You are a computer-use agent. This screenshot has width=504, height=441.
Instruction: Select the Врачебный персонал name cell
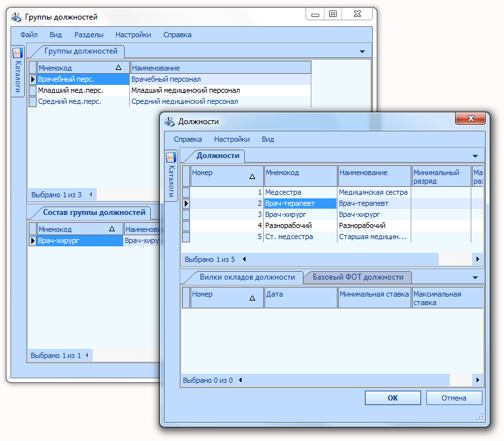(x=221, y=79)
